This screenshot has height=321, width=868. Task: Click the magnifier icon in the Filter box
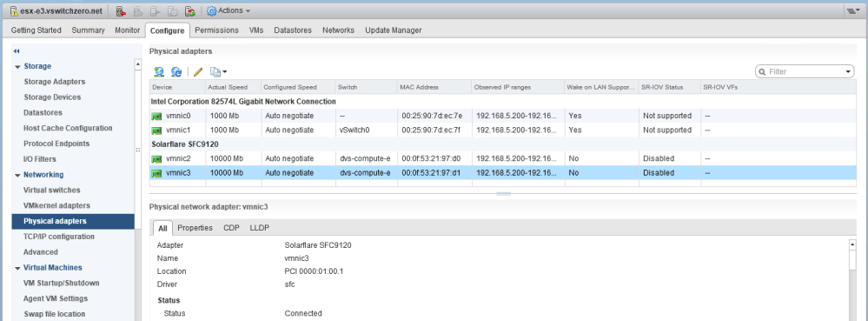click(762, 71)
